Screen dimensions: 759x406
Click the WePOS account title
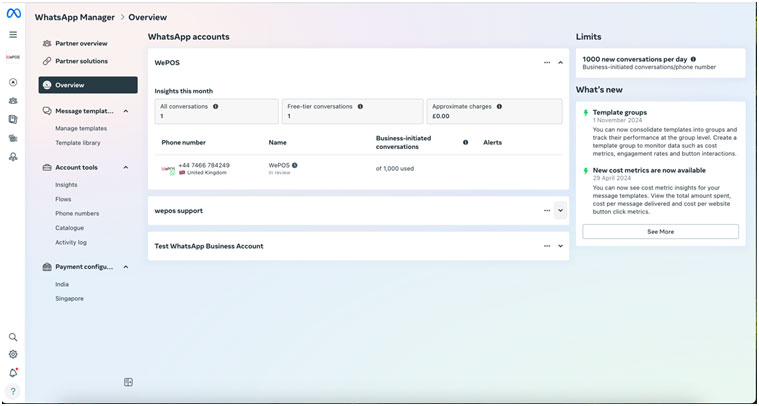(x=167, y=62)
